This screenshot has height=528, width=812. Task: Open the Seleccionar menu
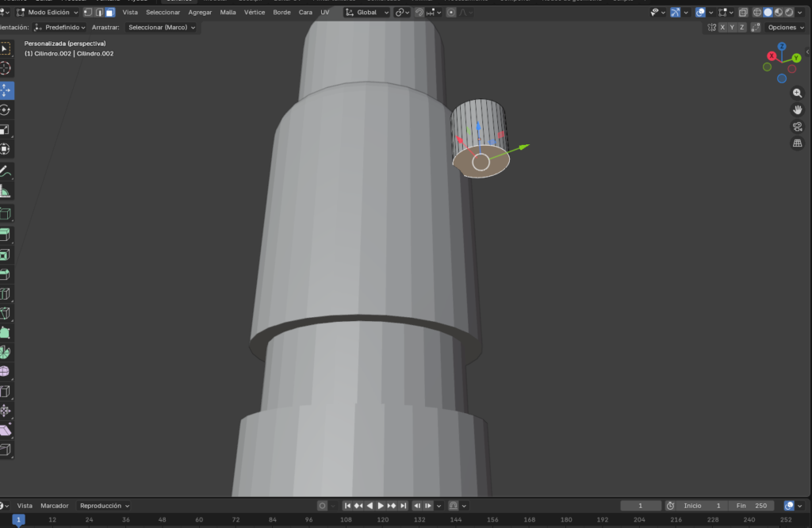(x=163, y=13)
